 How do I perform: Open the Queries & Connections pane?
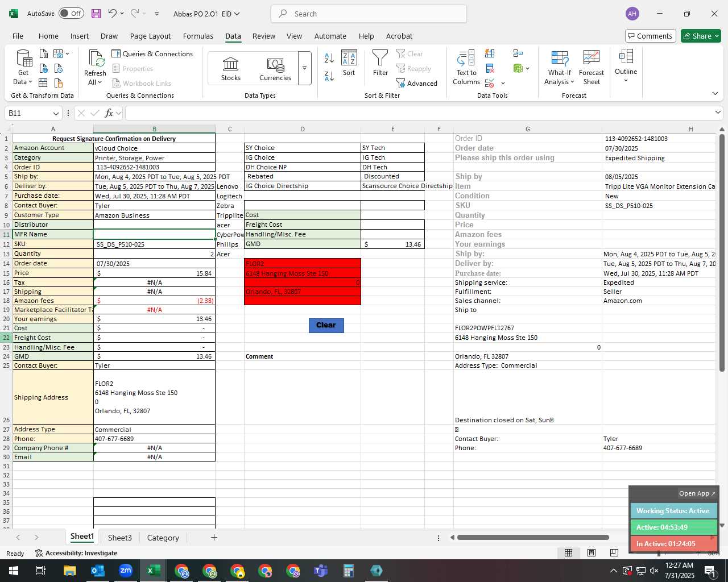152,54
